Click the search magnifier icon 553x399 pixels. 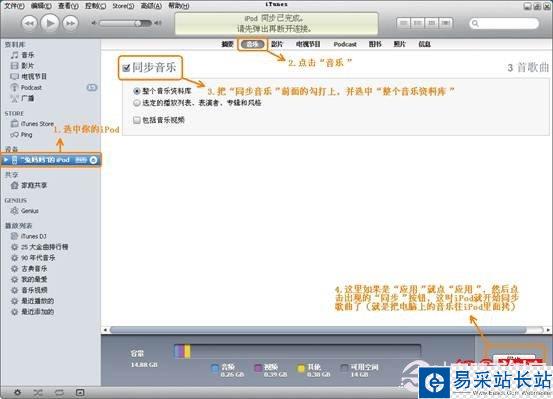click(x=475, y=23)
